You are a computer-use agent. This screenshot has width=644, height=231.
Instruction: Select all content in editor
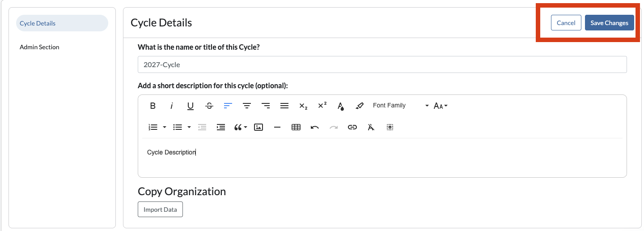(390, 127)
